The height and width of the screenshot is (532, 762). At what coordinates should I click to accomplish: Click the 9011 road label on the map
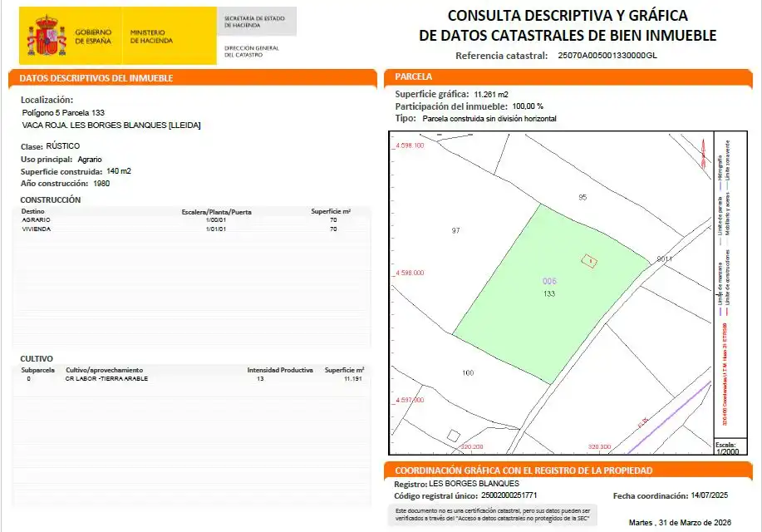coord(664,259)
